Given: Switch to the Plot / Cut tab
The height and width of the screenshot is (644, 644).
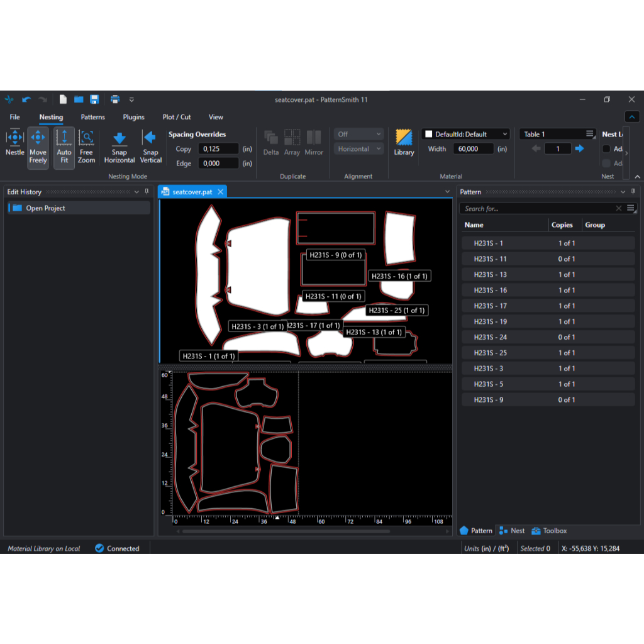Looking at the screenshot, I should tap(177, 117).
